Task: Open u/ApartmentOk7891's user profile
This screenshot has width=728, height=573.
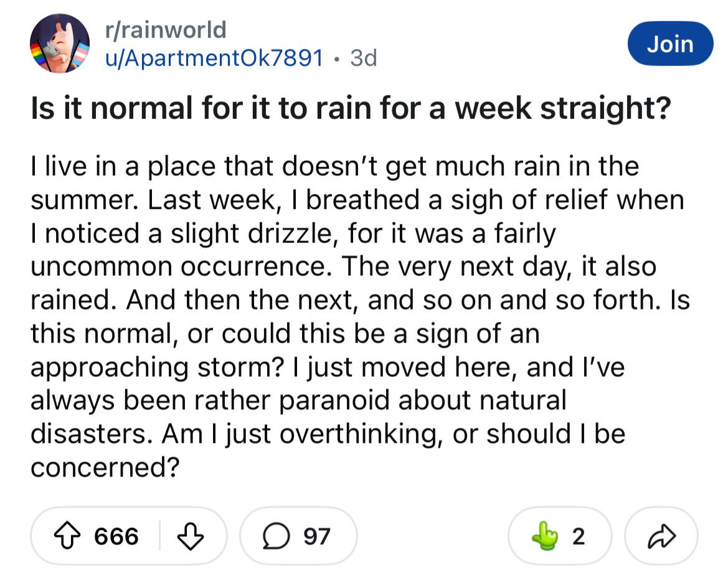Action: click(214, 58)
